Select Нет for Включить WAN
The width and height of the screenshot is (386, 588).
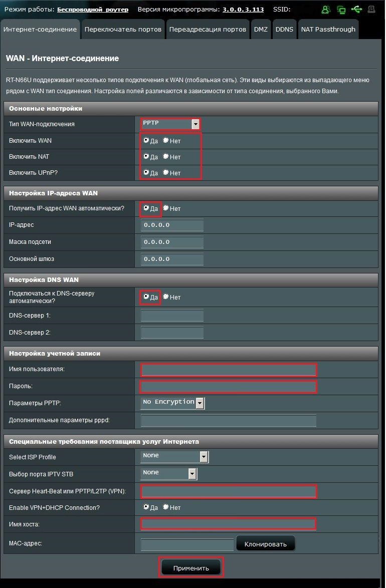(x=165, y=141)
